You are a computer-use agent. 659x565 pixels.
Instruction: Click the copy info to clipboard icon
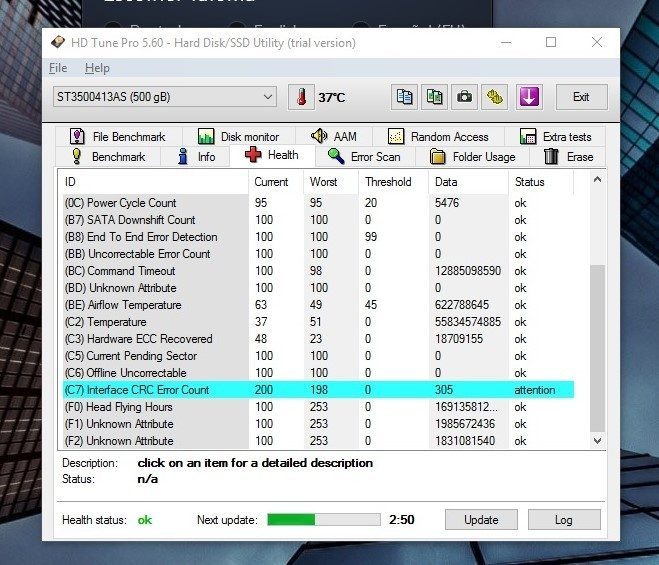pyautogui.click(x=404, y=97)
